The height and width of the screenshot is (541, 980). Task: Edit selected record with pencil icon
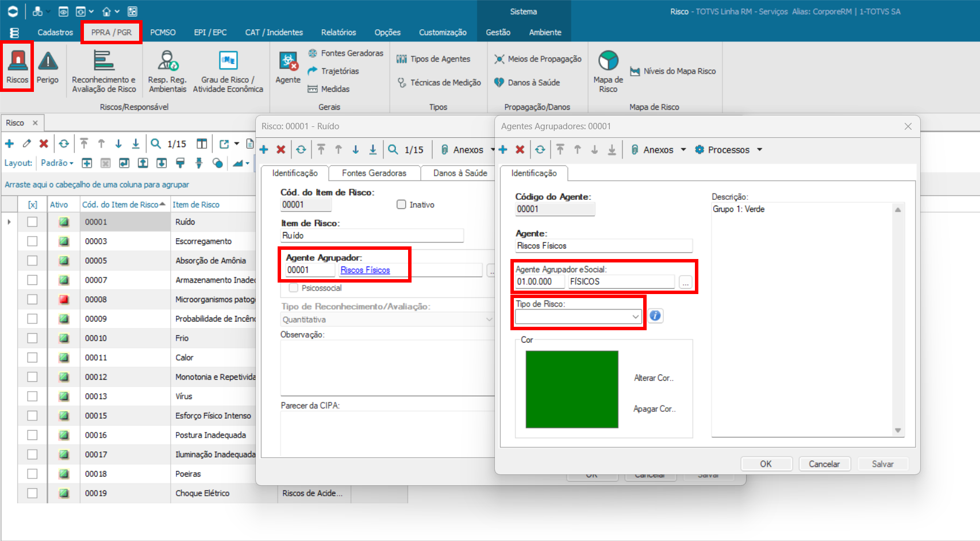pyautogui.click(x=26, y=144)
